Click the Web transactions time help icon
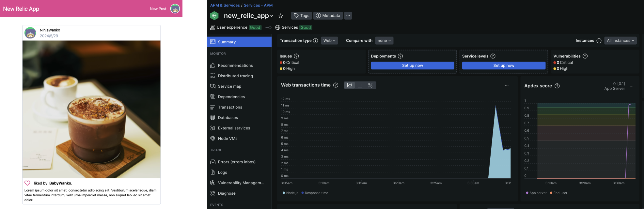 click(x=336, y=85)
